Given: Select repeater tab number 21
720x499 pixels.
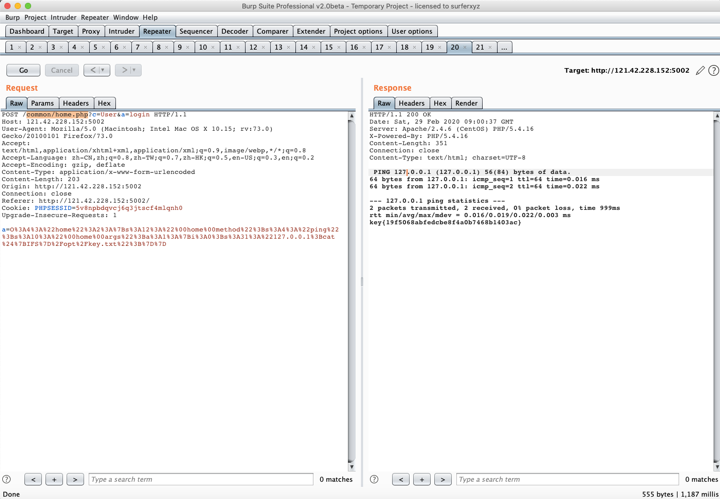Looking at the screenshot, I should 482,47.
